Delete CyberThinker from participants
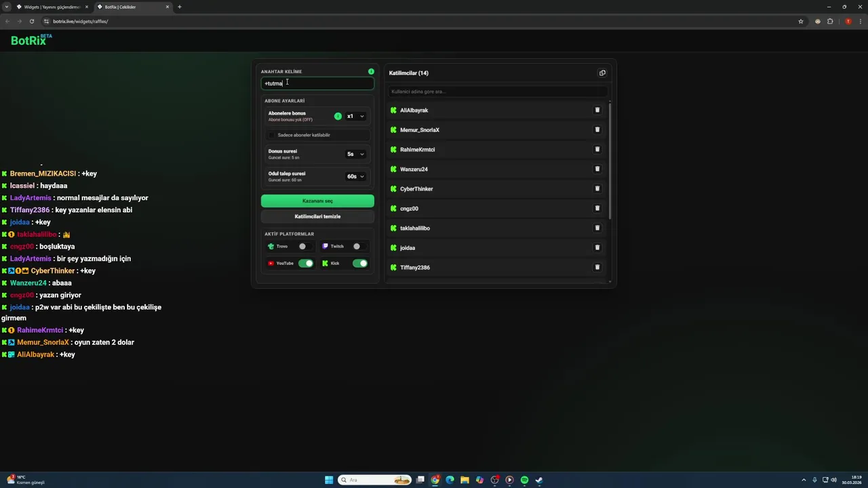 tap(597, 188)
